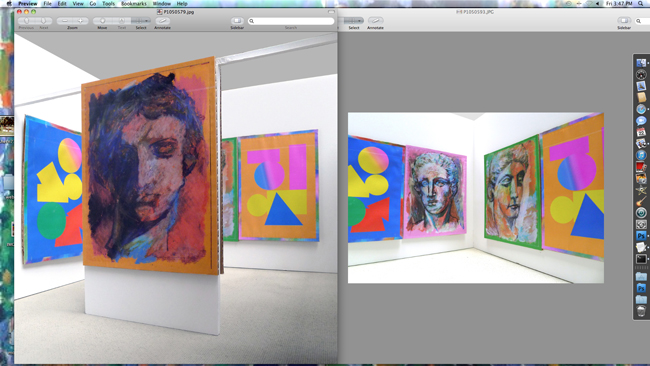Image resolution: width=650 pixels, height=366 pixels.
Task: Toggle the Sidebar in P1050579.jpg window
Action: [237, 21]
